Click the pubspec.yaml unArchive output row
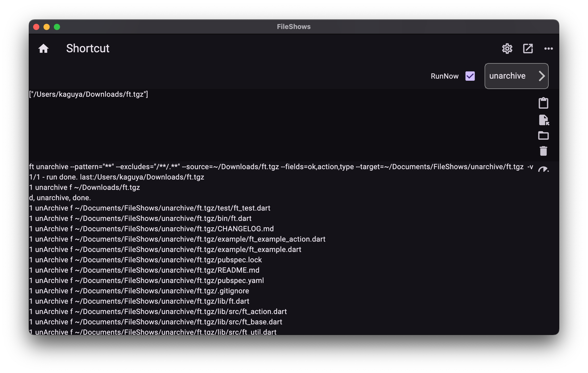The width and height of the screenshot is (588, 373). [146, 280]
